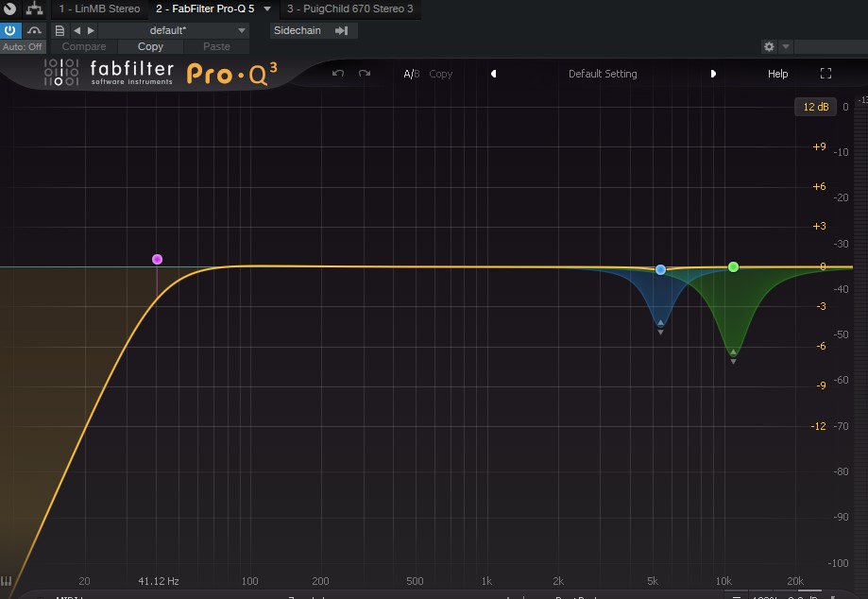Viewport: 868px width, 599px height.
Task: Open the channel routing view icon
Action: click(34, 9)
